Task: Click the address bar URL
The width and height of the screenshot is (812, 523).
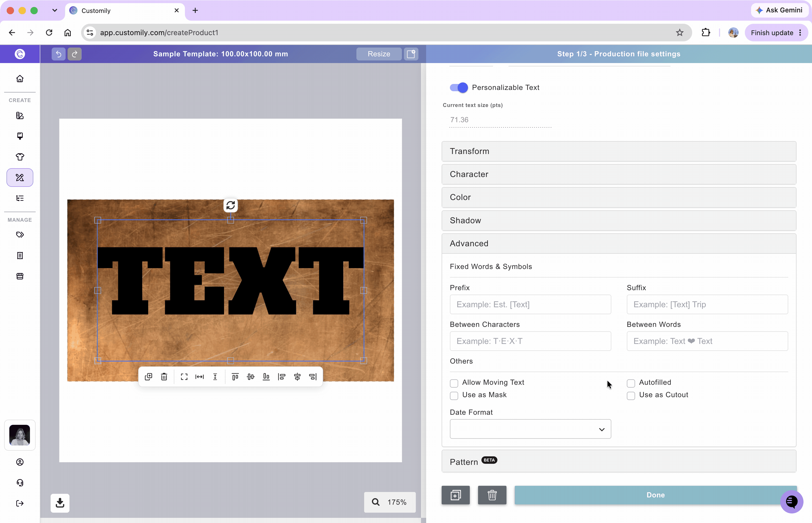Action: pyautogui.click(x=159, y=33)
